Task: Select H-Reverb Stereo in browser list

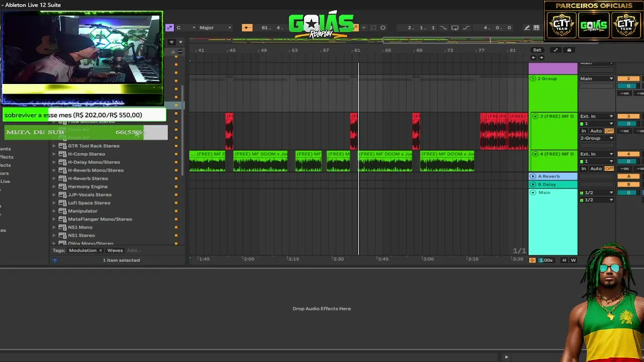Action: tap(88, 178)
